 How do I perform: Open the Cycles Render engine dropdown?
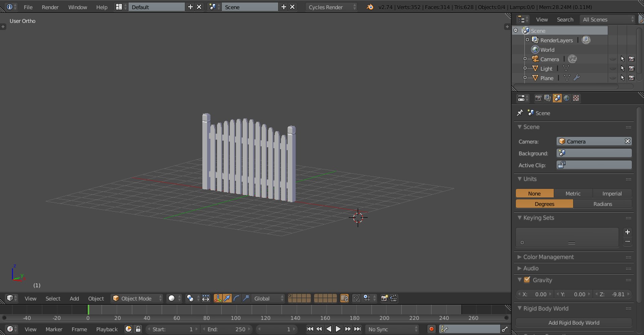tap(331, 7)
